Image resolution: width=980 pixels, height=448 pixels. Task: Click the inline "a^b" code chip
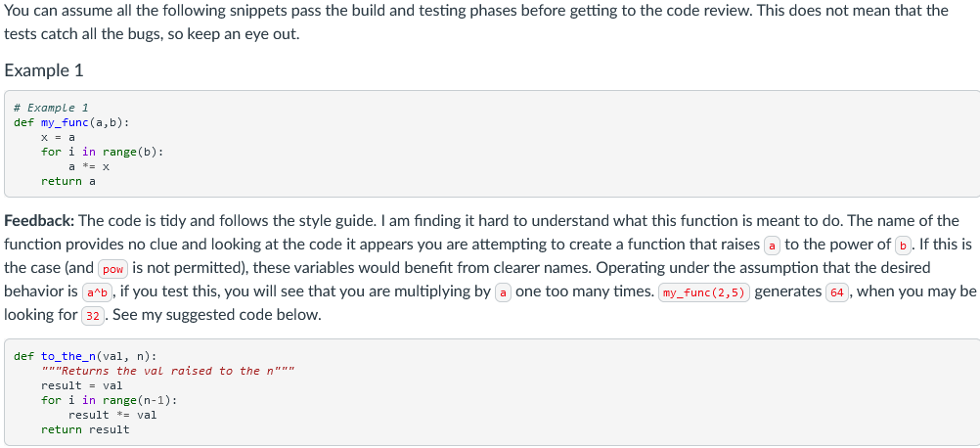[x=98, y=292]
